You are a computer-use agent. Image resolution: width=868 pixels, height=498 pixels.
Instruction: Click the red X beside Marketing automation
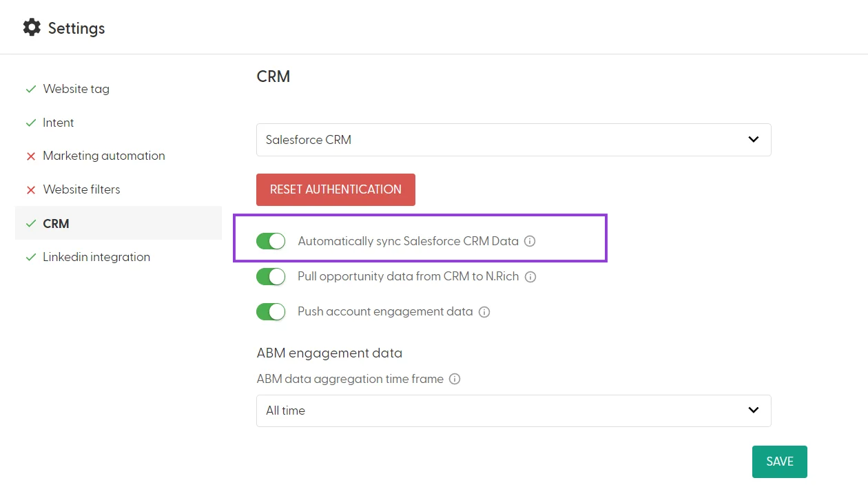click(31, 156)
